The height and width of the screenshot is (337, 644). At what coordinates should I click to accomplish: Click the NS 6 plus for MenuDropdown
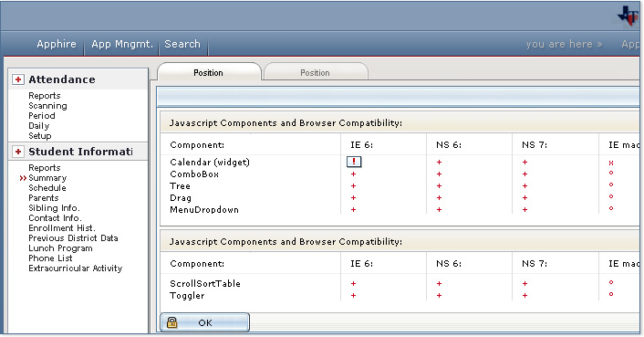(439, 210)
